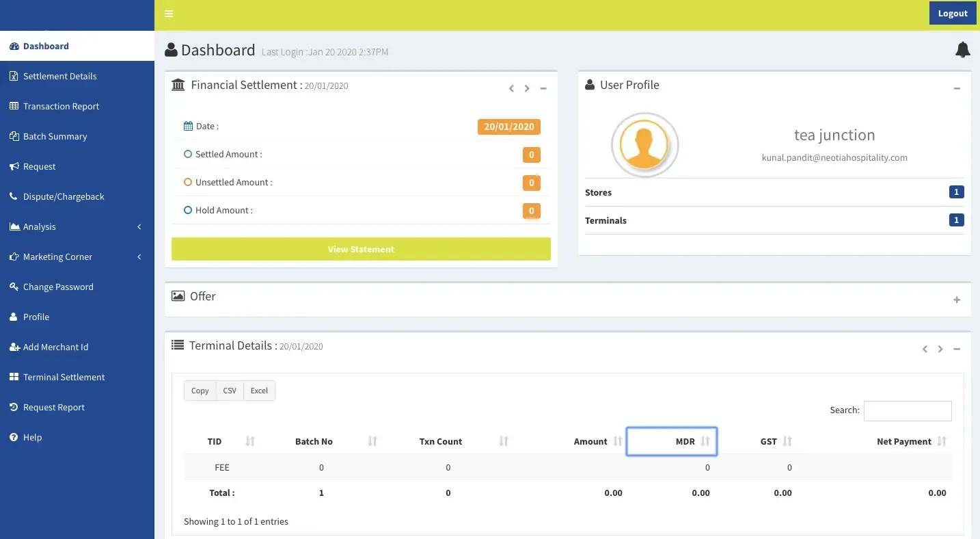Sort by GST column icon
Screen dimensions: 980x539
[787, 442]
